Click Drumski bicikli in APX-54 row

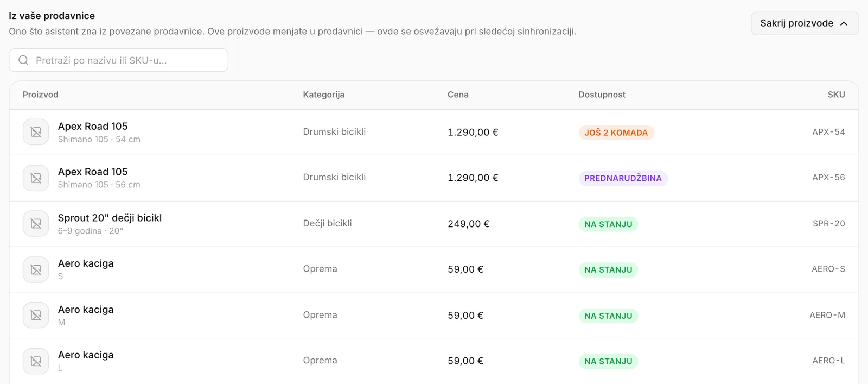(334, 132)
